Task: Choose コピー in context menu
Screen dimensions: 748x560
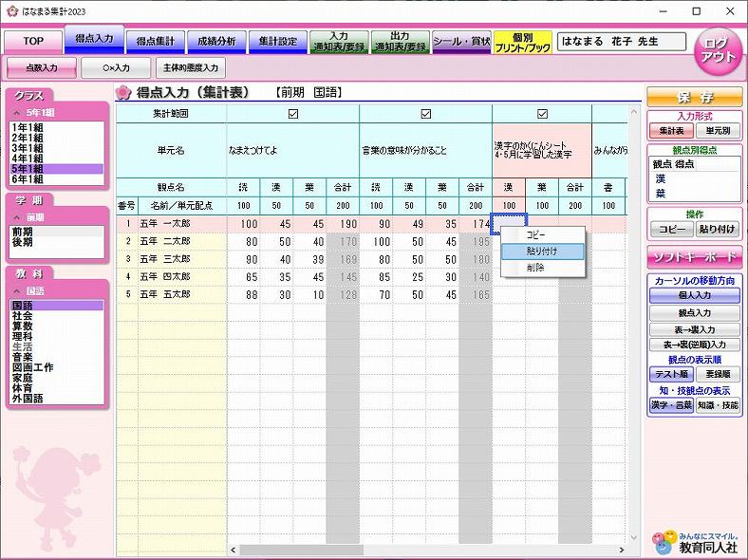Action: point(543,234)
